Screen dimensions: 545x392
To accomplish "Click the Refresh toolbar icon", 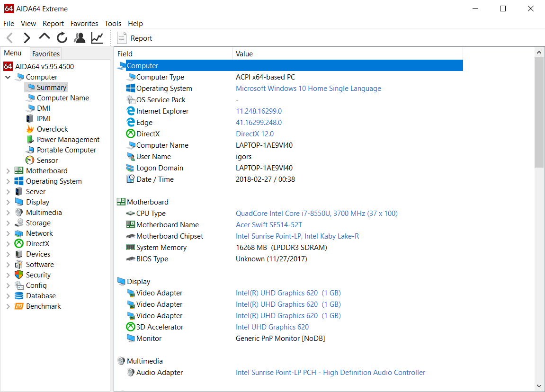I will 62,37.
